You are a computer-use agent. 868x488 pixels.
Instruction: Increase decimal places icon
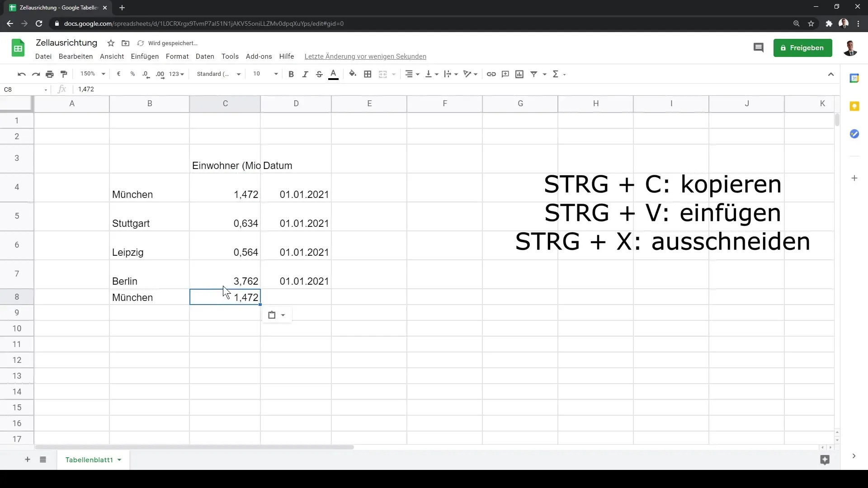pos(160,74)
